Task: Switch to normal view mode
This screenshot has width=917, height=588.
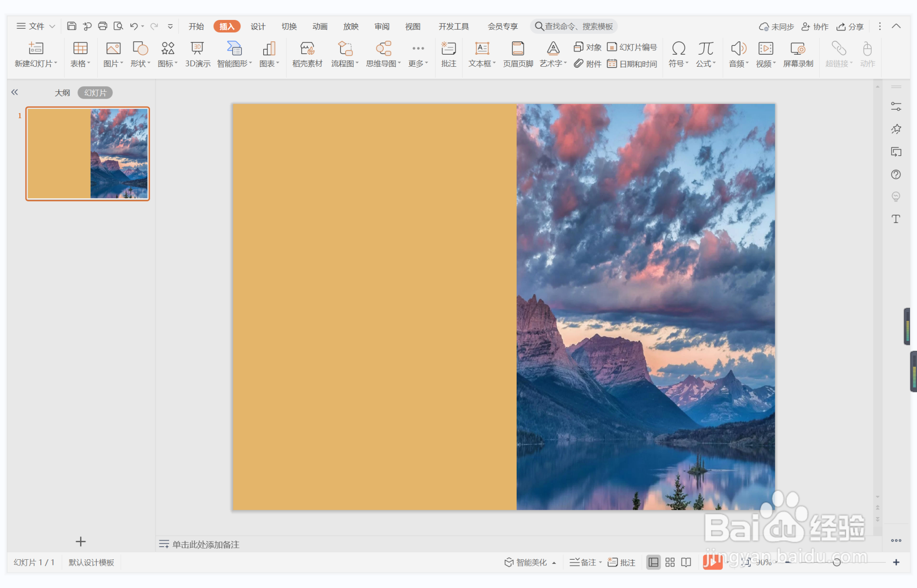Action: [653, 562]
